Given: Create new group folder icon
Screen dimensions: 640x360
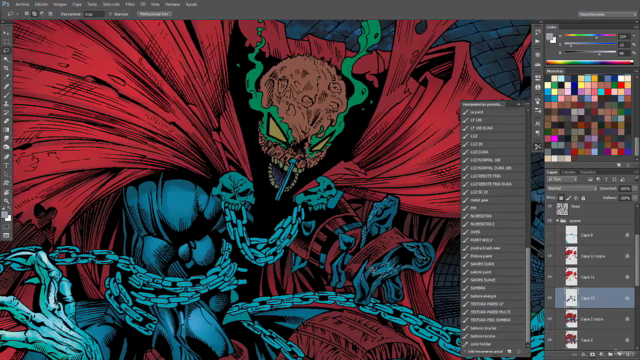Looking at the screenshot, I should (x=610, y=354).
